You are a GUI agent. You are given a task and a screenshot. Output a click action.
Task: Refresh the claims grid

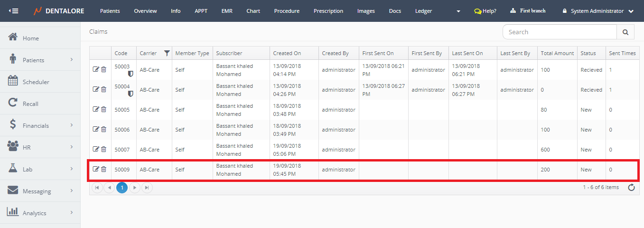coord(631,188)
